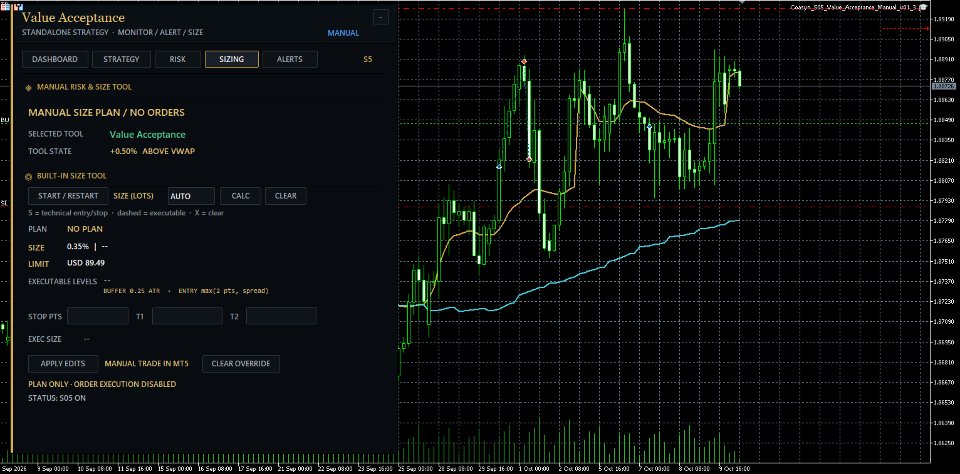Image resolution: width=960 pixels, height=474 pixels.
Task: Click the T1 input field
Action: (187, 317)
